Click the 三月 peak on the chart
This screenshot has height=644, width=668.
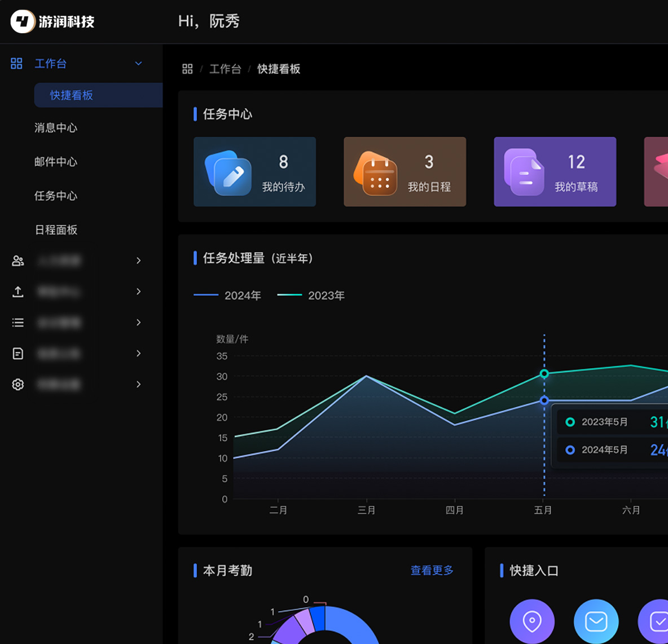(x=366, y=376)
